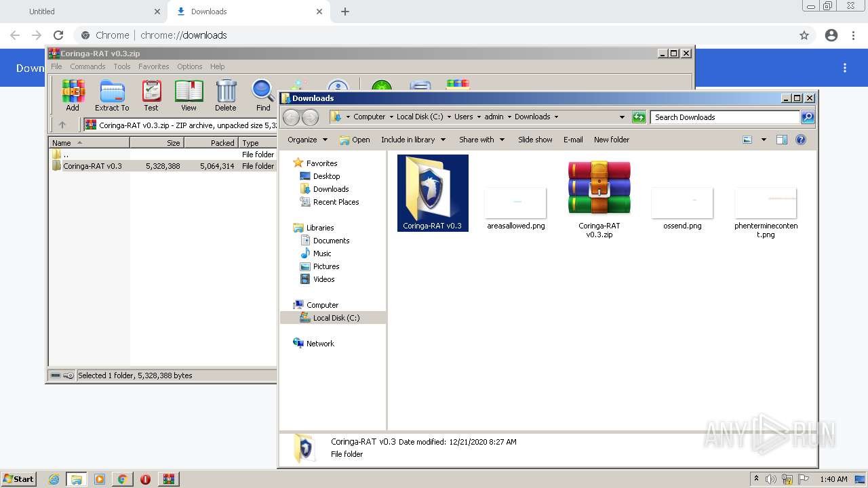
Task: Bookmark this page with the star icon
Action: coord(804,35)
